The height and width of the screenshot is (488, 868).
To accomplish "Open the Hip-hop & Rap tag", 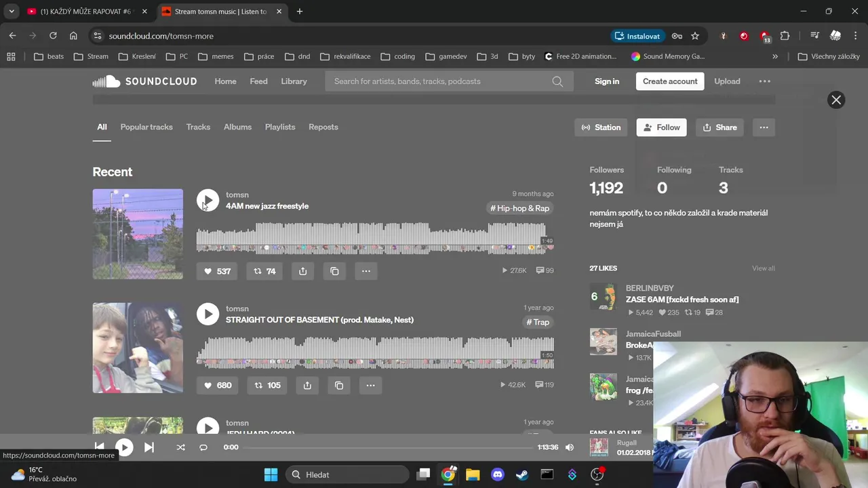I will tap(519, 208).
